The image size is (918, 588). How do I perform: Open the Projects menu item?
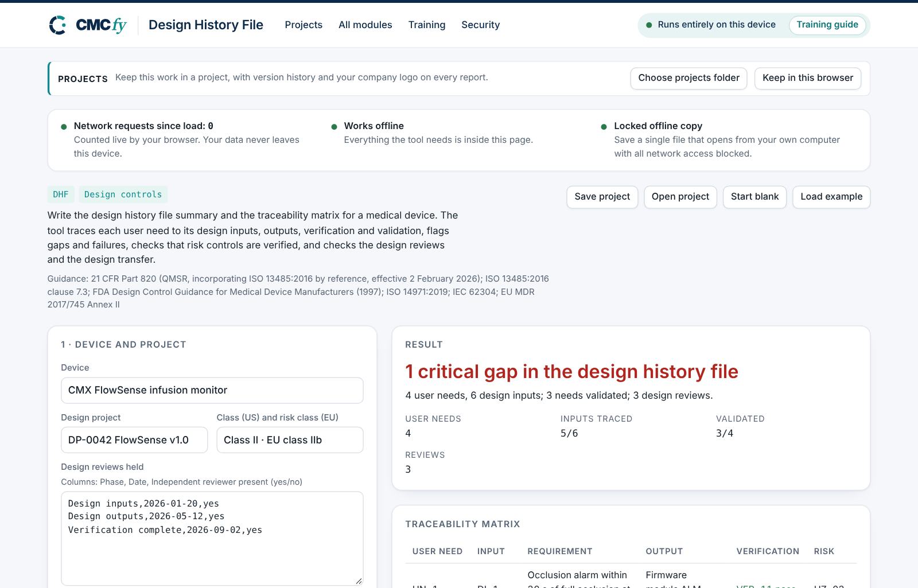tap(304, 25)
